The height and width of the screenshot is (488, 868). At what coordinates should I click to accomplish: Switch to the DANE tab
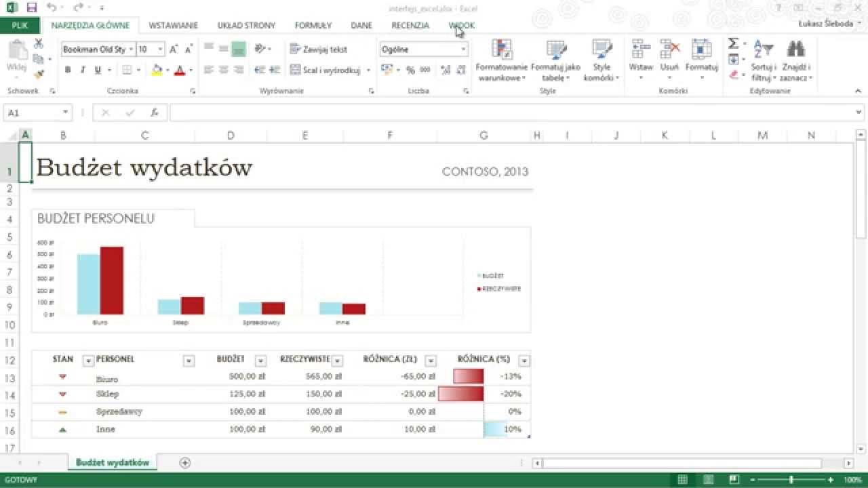361,26
